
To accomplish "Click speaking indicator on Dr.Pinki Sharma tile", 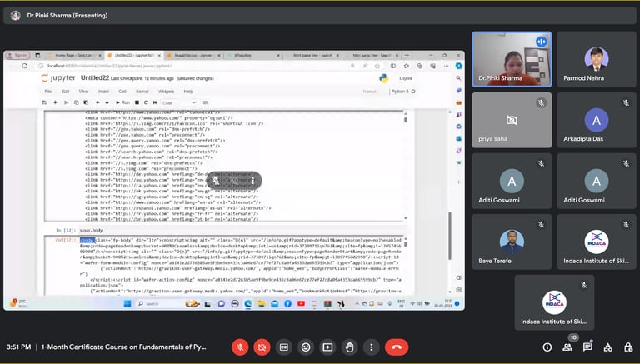I will pyautogui.click(x=541, y=42).
